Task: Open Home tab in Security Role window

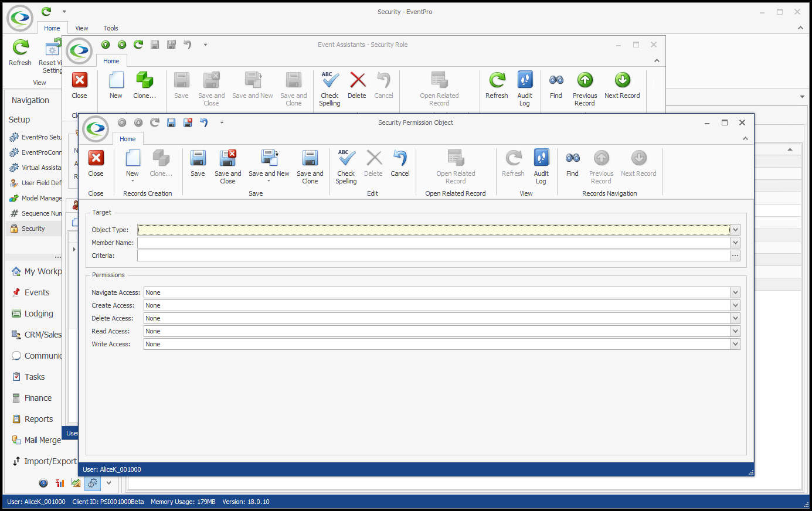Action: pos(111,61)
